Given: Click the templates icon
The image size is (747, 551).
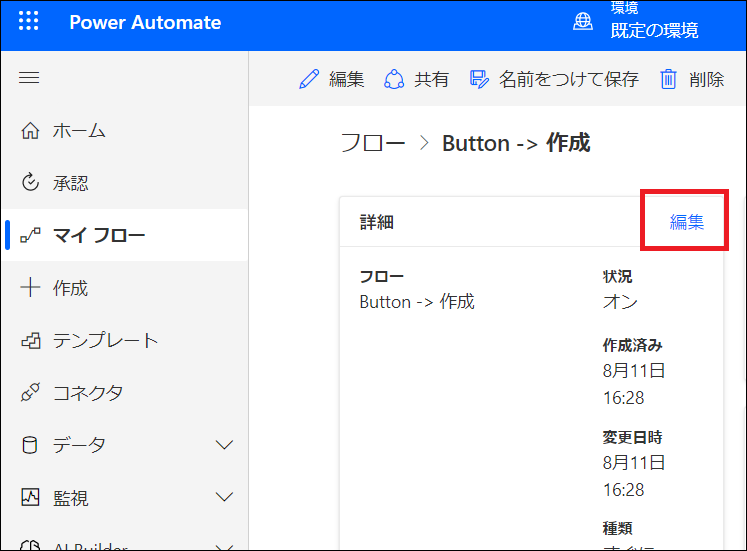Looking at the screenshot, I should (30, 341).
